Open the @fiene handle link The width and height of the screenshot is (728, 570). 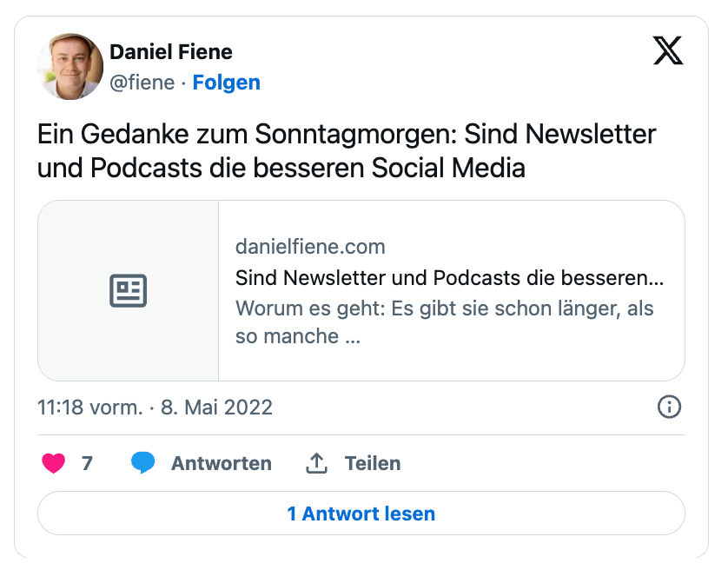(142, 83)
